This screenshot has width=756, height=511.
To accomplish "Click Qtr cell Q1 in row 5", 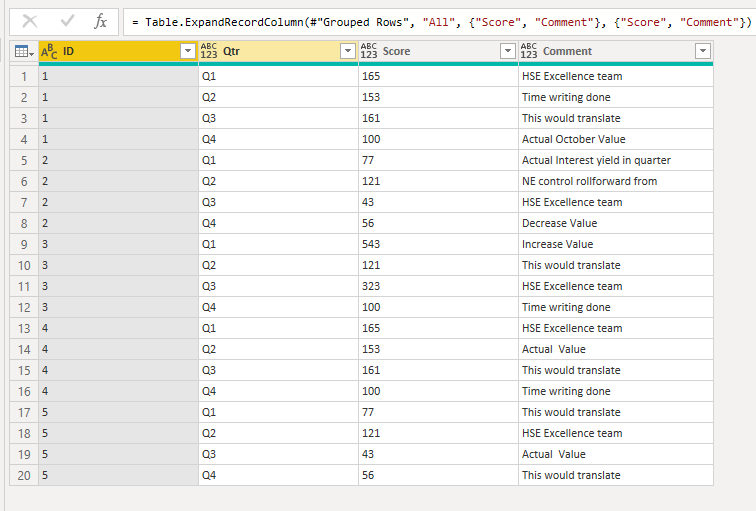I will click(278, 160).
